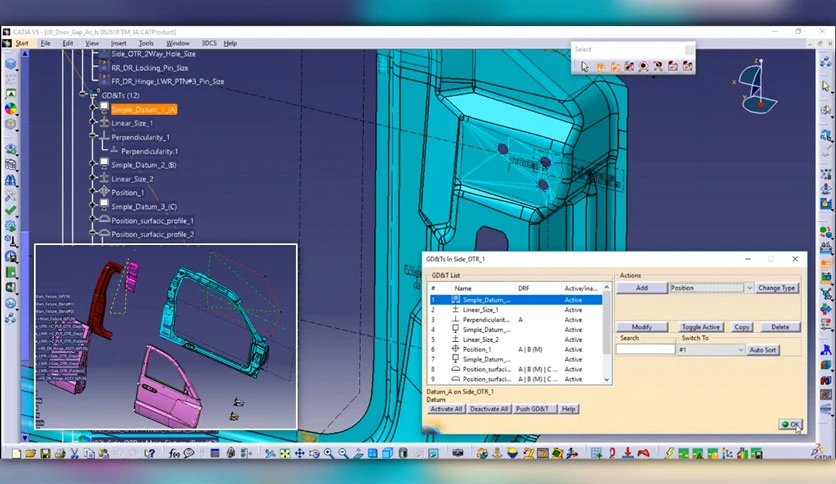This screenshot has width=836, height=484.
Task: Click the Normal View icon
Action: 358,454
